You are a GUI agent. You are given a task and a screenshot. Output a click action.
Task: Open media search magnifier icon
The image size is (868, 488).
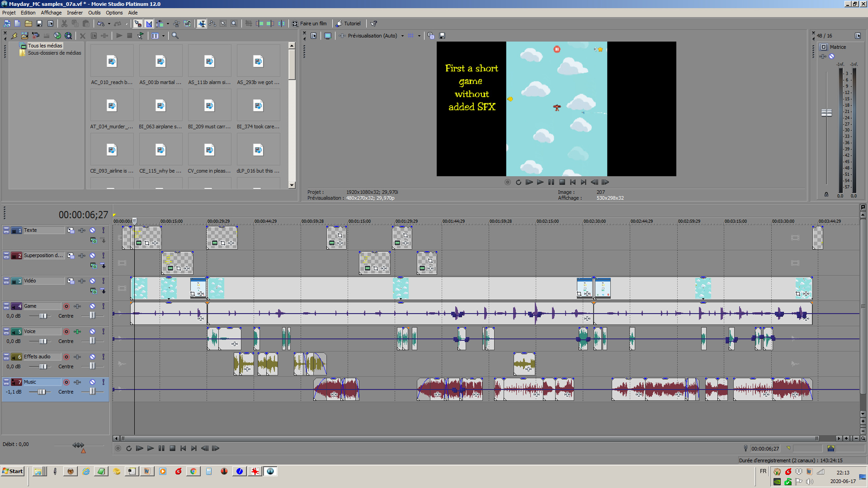(x=175, y=35)
